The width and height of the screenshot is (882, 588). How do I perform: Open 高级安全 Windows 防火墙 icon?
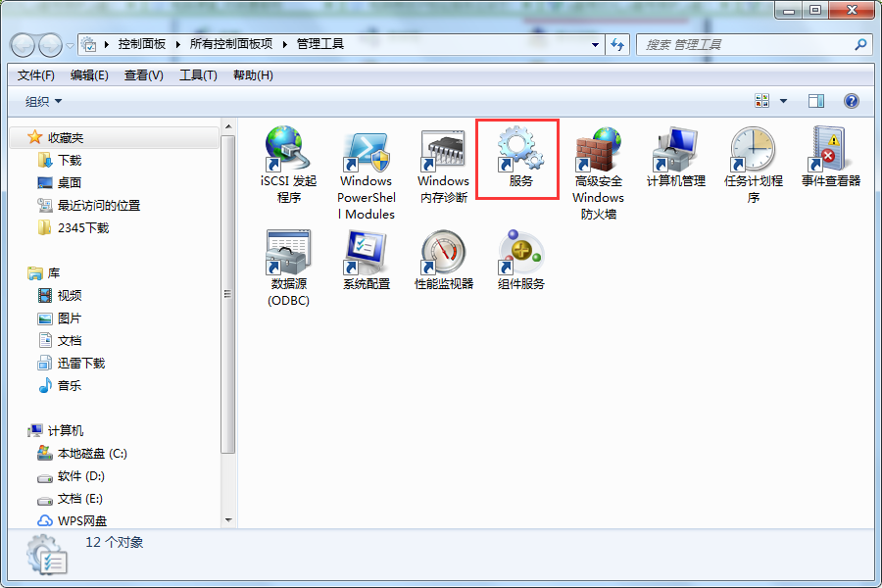click(598, 150)
